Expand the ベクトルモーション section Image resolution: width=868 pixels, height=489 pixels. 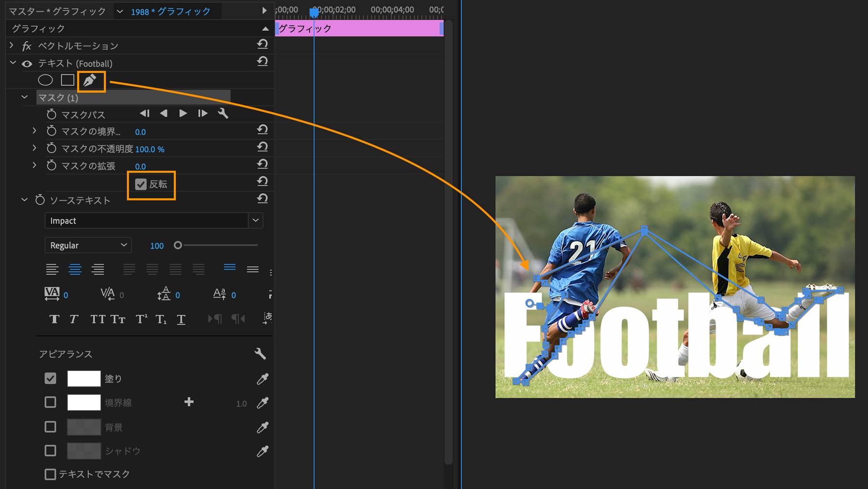12,46
